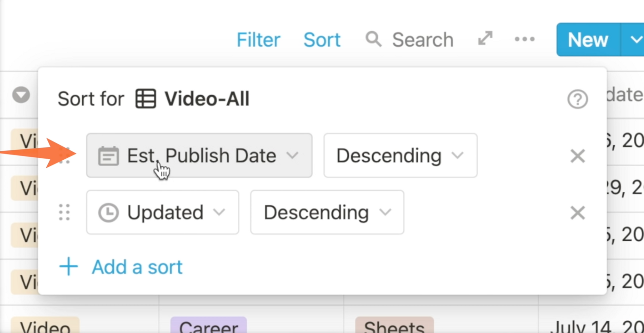644x333 pixels.
Task: Remove the Updated sort rule
Action: (577, 213)
